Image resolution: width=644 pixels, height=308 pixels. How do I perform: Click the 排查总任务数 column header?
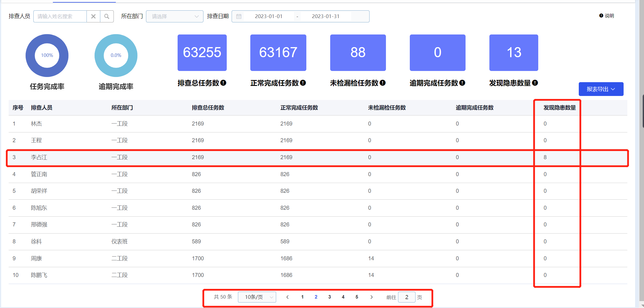click(208, 108)
